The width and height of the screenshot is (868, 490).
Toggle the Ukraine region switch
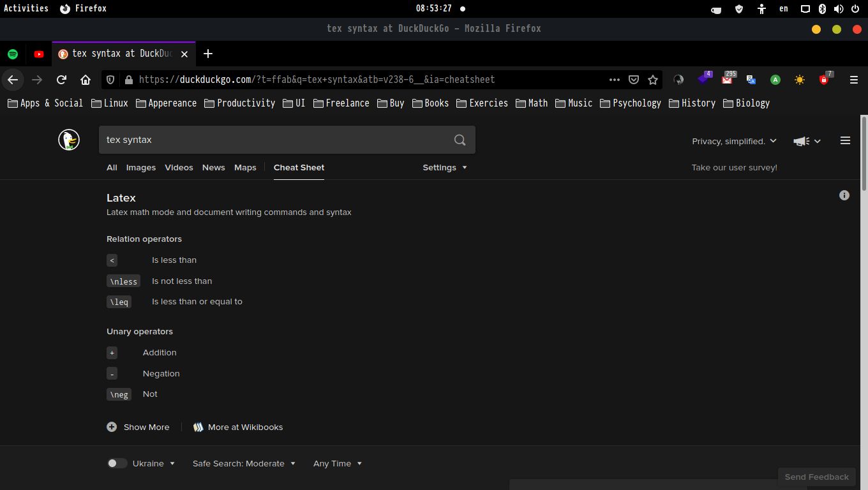pyautogui.click(x=117, y=463)
